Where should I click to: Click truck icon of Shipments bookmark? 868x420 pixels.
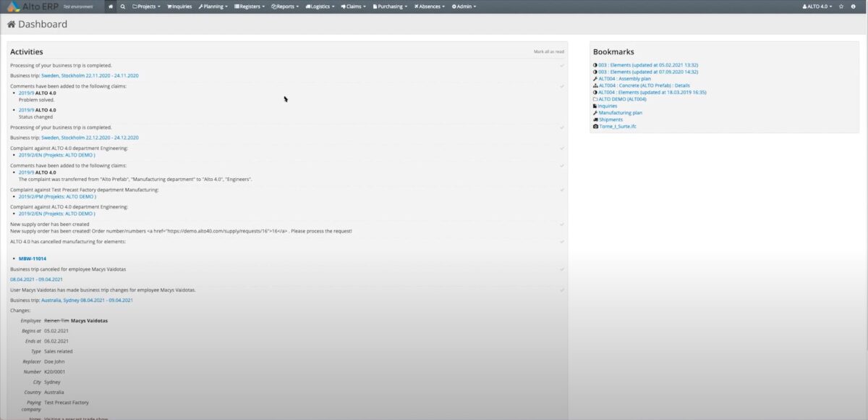click(595, 119)
